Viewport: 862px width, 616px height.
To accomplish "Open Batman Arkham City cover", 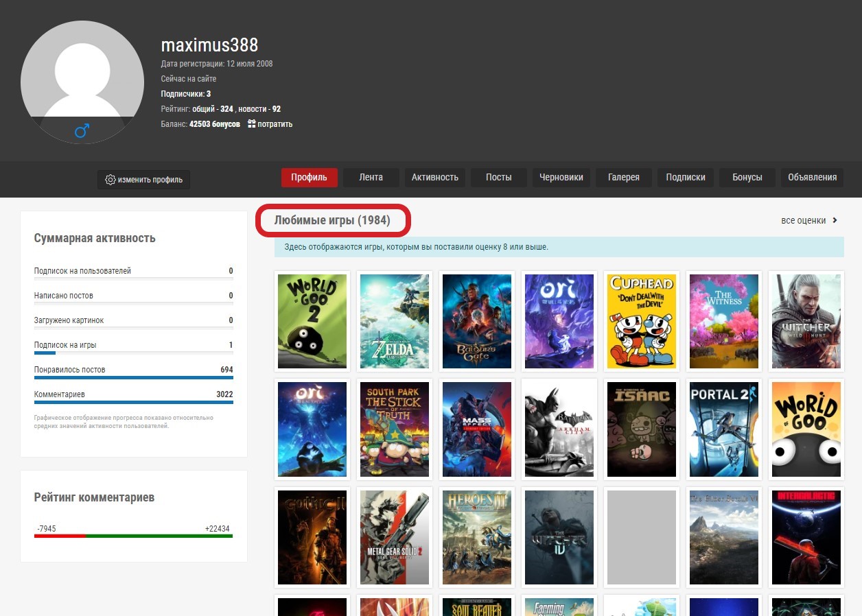I will pyautogui.click(x=559, y=429).
